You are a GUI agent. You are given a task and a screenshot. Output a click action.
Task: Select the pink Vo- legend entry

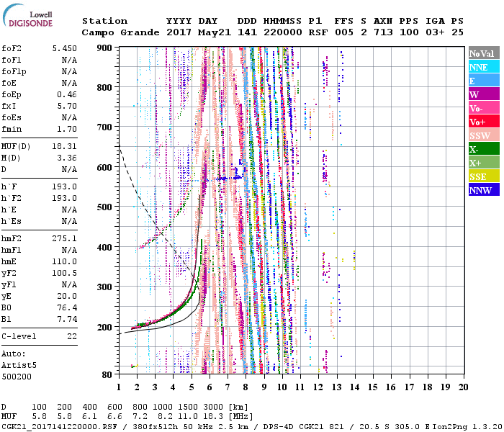pyautogui.click(x=484, y=108)
